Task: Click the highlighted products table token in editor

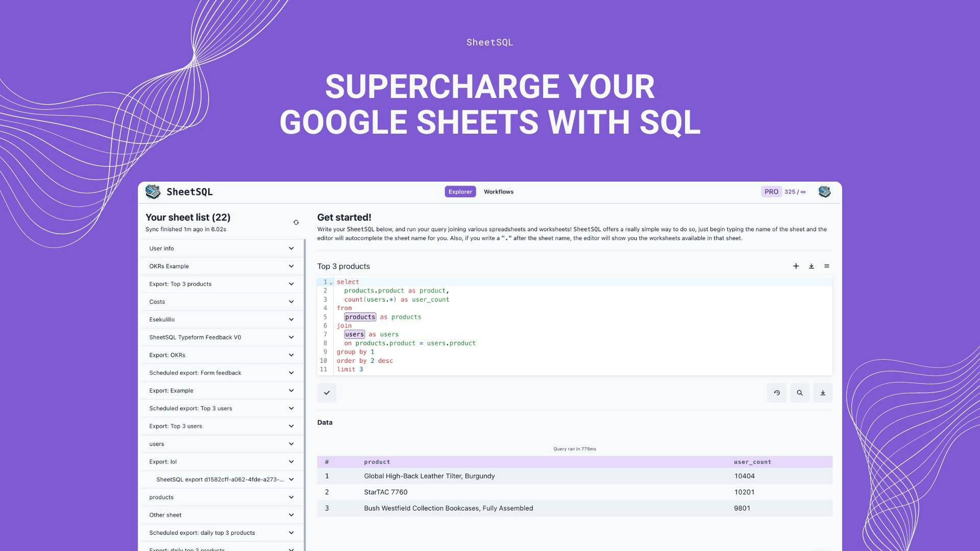Action: click(360, 317)
